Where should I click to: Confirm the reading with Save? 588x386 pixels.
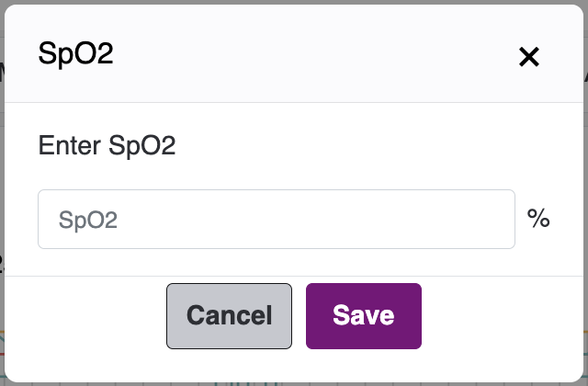pyautogui.click(x=364, y=316)
